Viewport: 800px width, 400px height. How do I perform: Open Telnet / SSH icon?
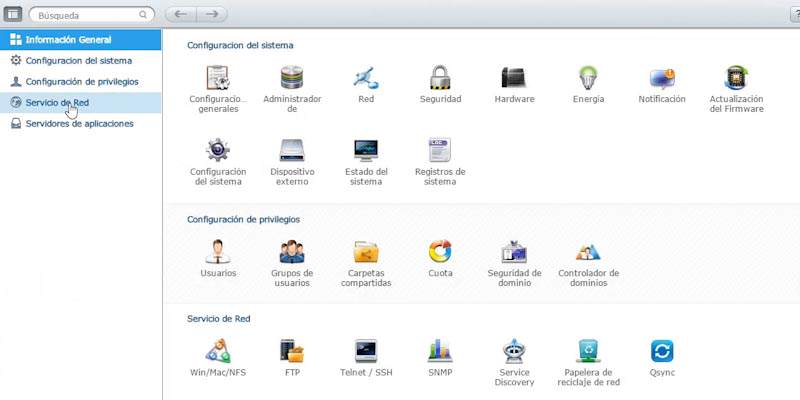(366, 351)
